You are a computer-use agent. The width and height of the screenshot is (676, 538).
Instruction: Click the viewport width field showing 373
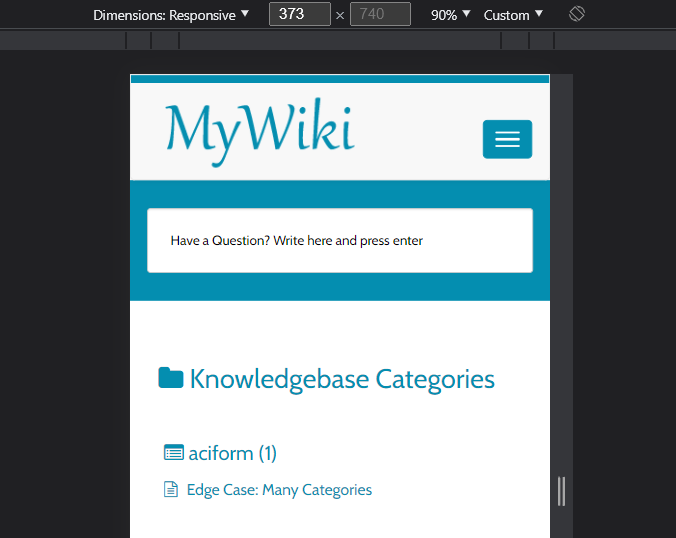(x=300, y=14)
